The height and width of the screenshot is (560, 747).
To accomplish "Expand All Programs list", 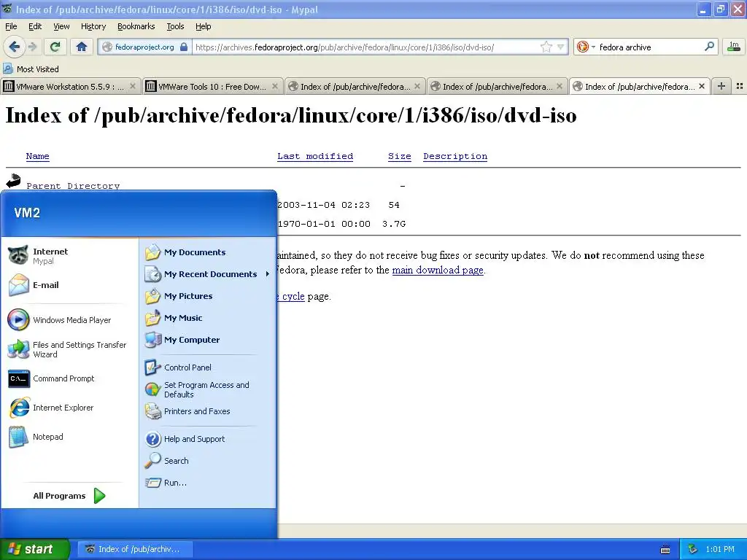I will coord(69,496).
